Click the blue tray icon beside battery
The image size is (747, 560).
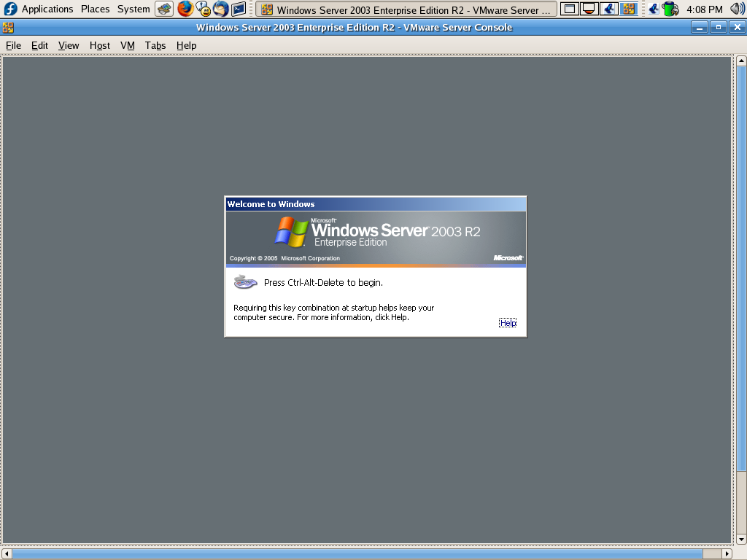tap(654, 9)
